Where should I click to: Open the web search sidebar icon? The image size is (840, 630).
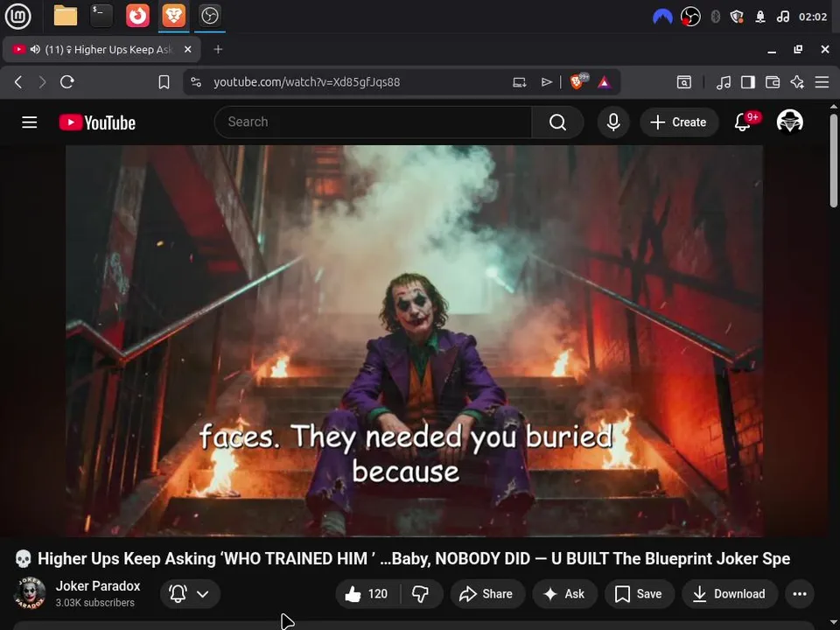click(x=683, y=82)
